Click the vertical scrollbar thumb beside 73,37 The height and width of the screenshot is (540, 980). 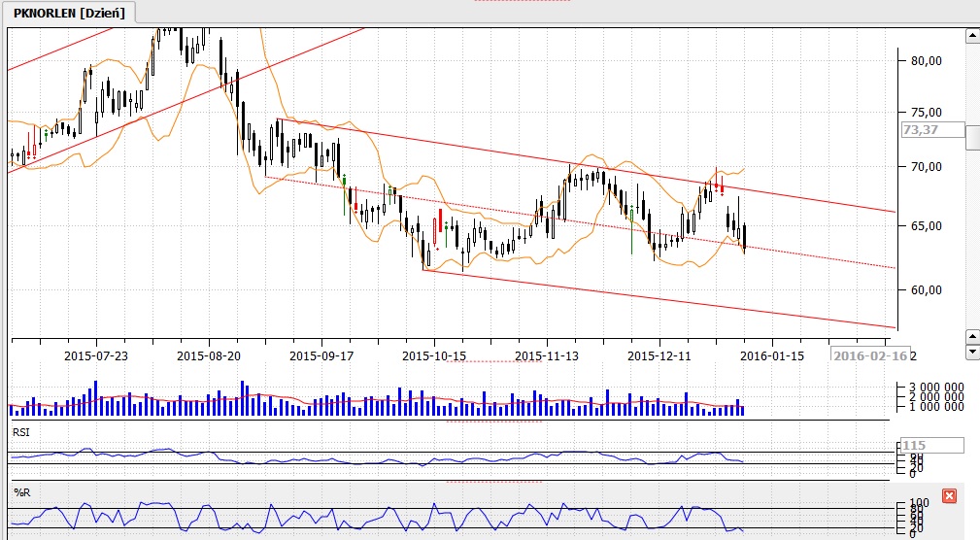[971, 137]
